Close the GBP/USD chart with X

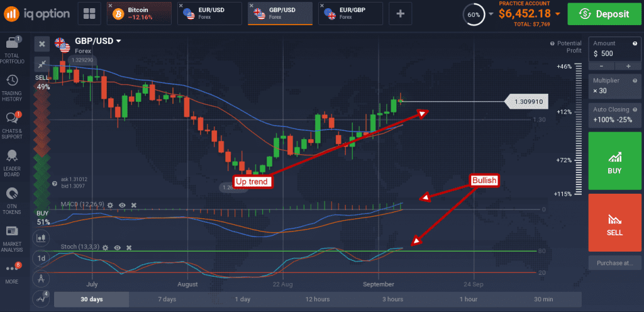pos(42,44)
